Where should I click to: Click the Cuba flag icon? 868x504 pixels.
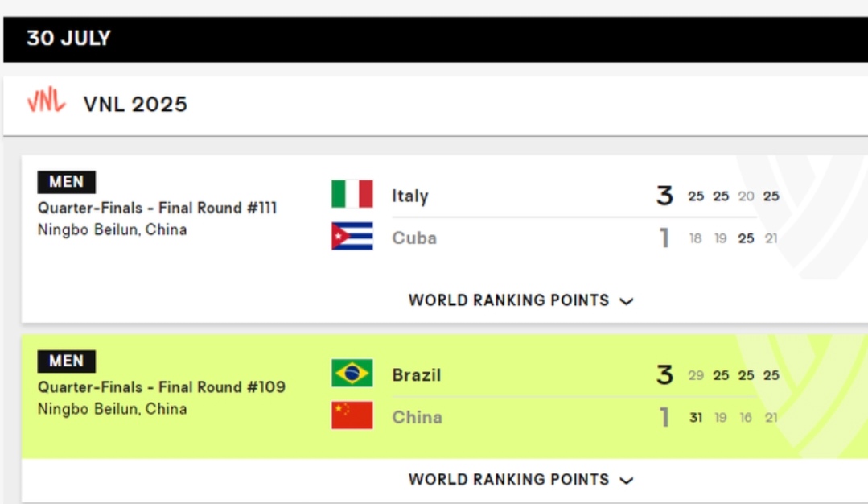352,236
